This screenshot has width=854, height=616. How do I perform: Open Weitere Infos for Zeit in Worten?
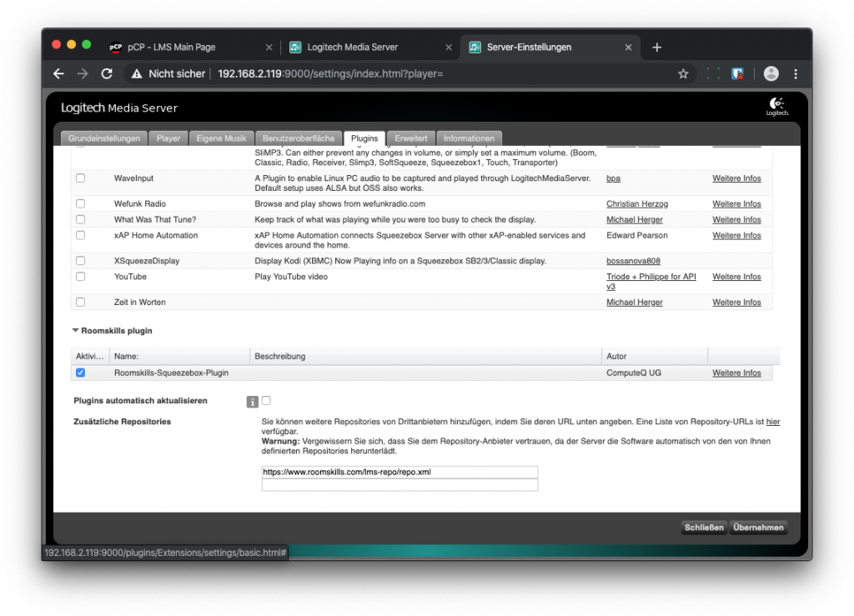coord(736,303)
